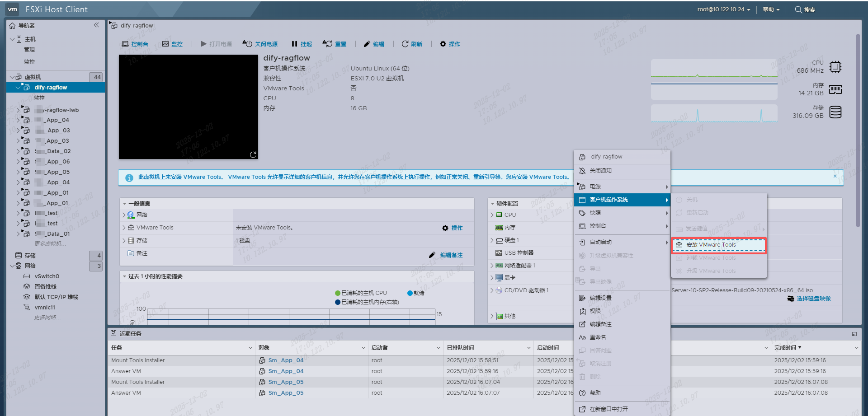Open the Initiator column dropdown arrow

coord(438,348)
